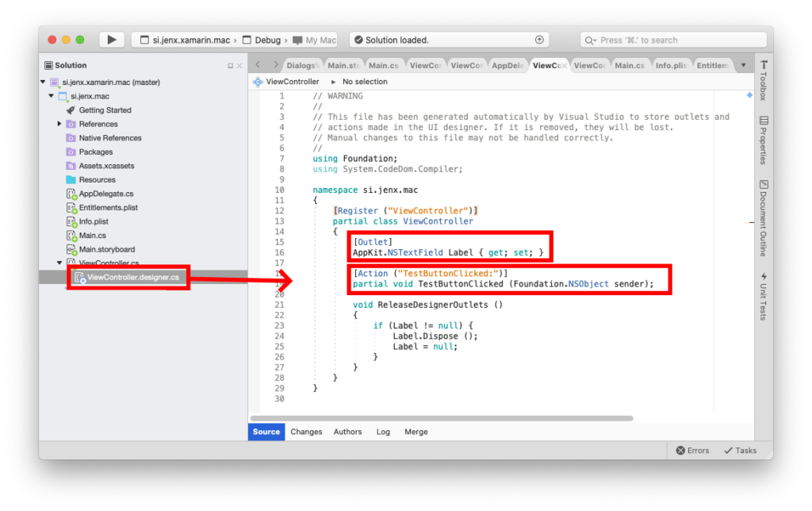The width and height of the screenshot is (812, 511).
Task: Collapse the si.jenx.mac project node
Action: (x=52, y=96)
